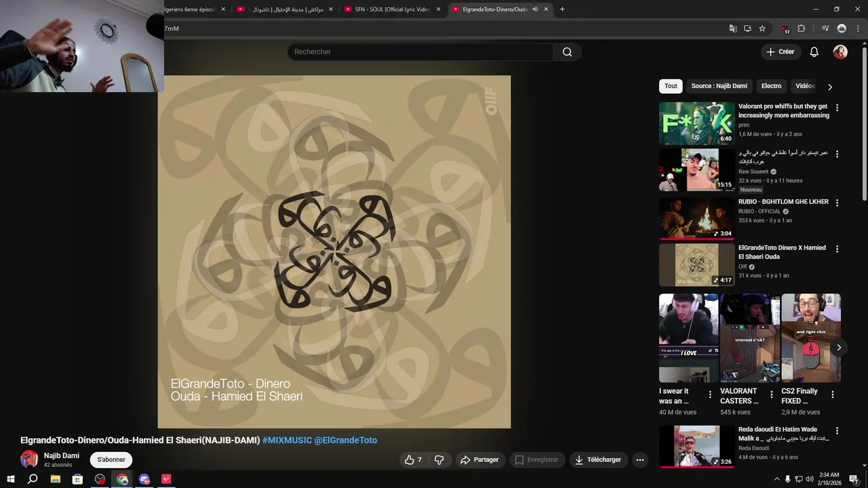Dislike the video with thumbs down
Screen dimensions: 868x488
(x=439, y=460)
